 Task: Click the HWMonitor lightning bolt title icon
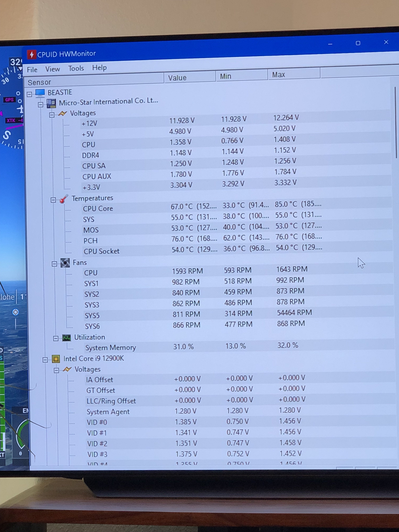pyautogui.click(x=32, y=55)
